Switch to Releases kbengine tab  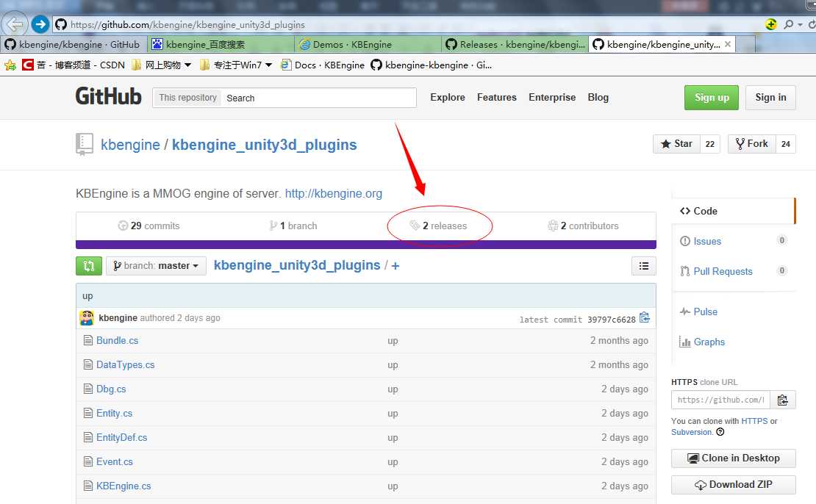(x=515, y=44)
